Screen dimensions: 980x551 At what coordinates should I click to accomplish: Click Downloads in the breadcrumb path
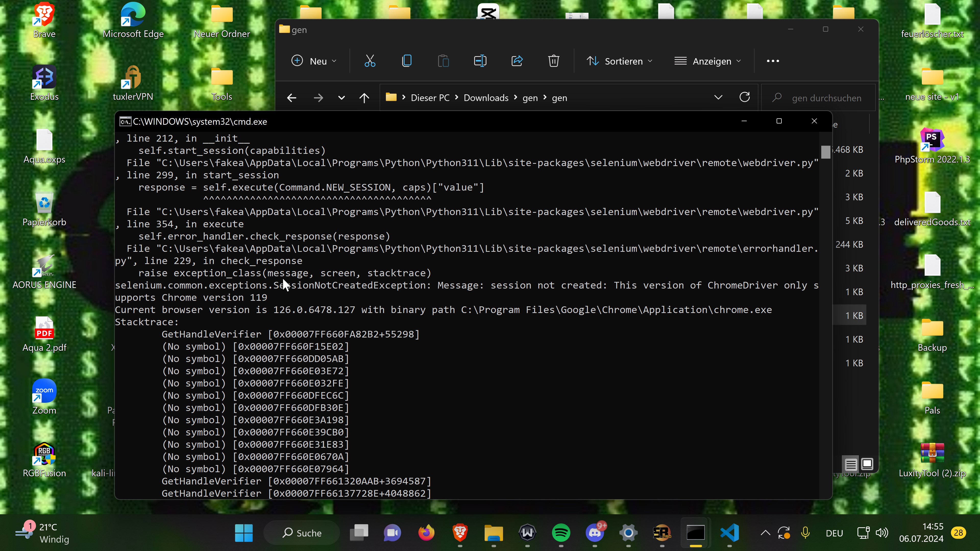[x=486, y=98]
